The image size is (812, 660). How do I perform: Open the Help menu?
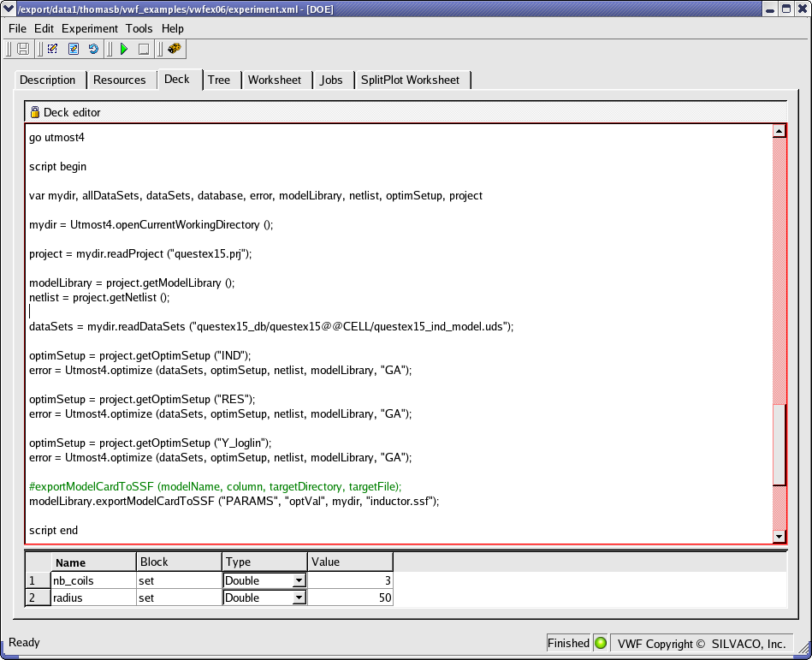click(173, 28)
